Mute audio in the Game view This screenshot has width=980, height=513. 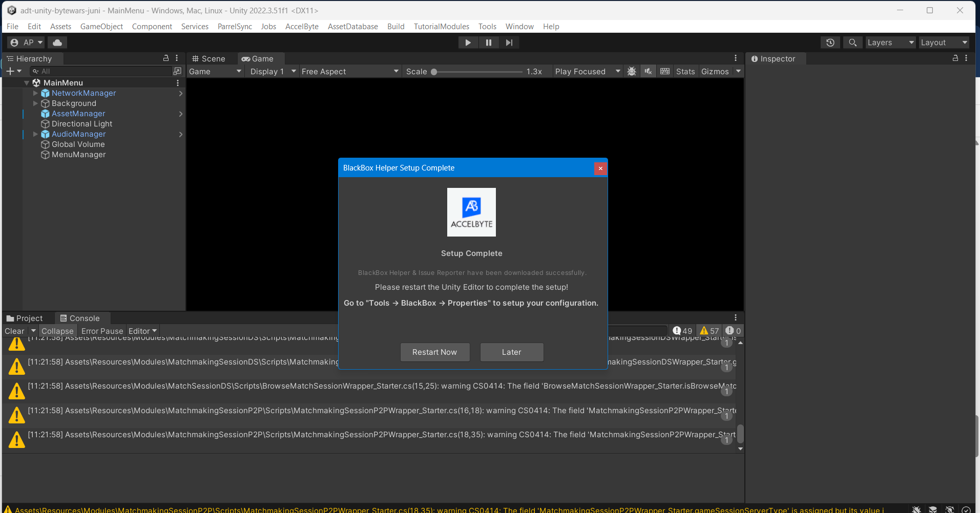(648, 71)
